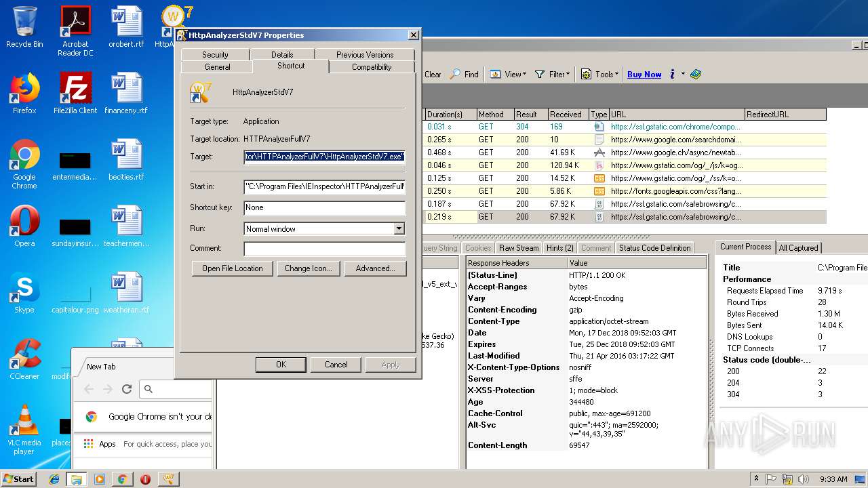
Task: Click the Advanced... button
Action: click(375, 268)
